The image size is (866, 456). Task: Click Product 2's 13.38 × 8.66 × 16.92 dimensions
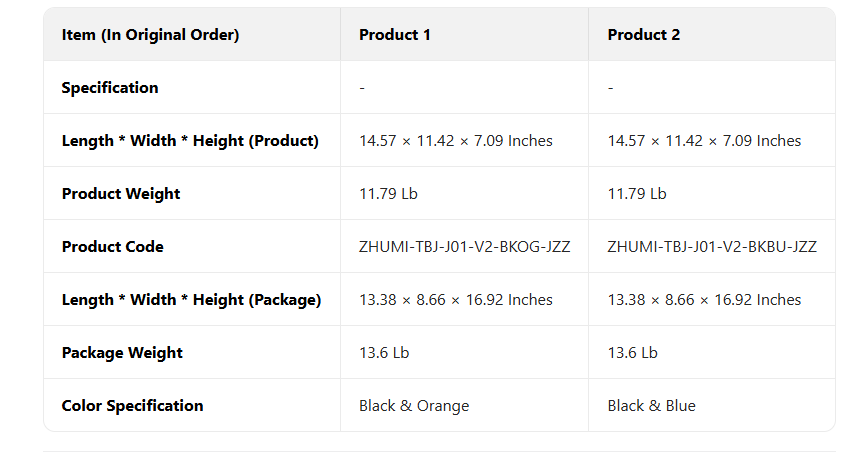tap(704, 300)
